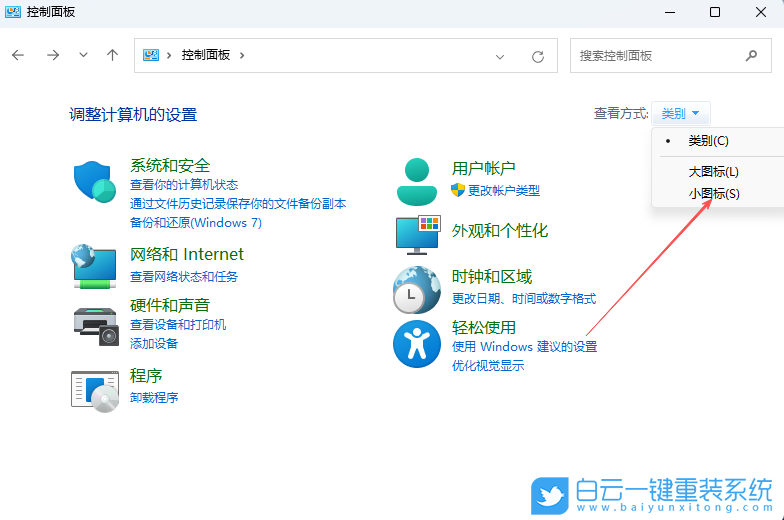Screen dimensions: 784x520
Task: Click the Forward navigation arrow
Action: pyautogui.click(x=53, y=55)
